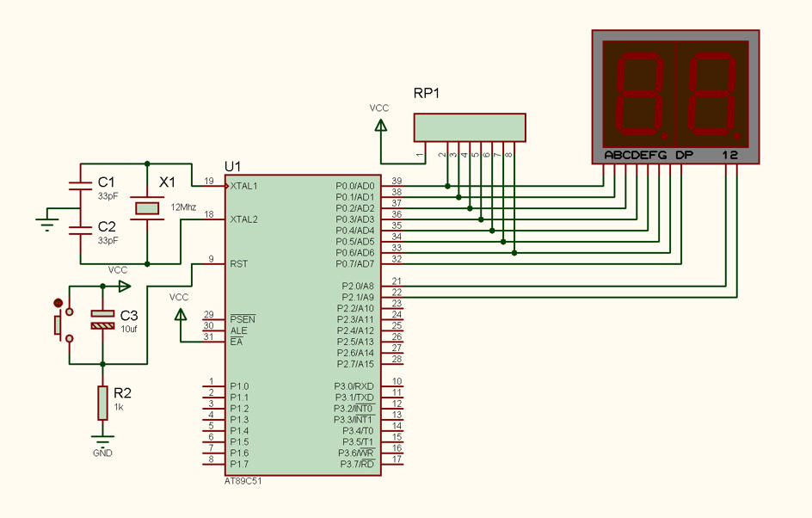
Task: Click the red marker dot above the push button
Action: pyautogui.click(x=58, y=303)
